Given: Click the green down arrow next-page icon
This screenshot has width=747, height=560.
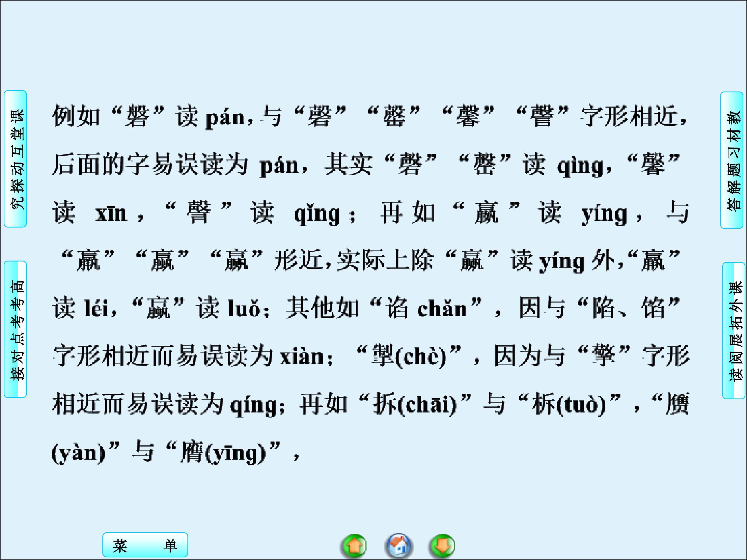Looking at the screenshot, I should 442,545.
